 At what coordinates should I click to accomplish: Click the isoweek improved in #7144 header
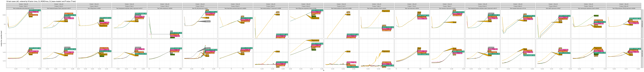click(518, 8)
